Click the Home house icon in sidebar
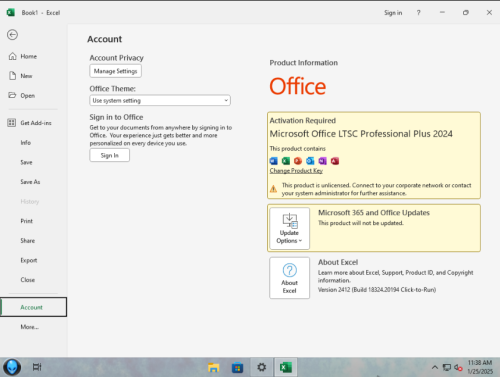Screen dimensions: 500x377 [12, 56]
